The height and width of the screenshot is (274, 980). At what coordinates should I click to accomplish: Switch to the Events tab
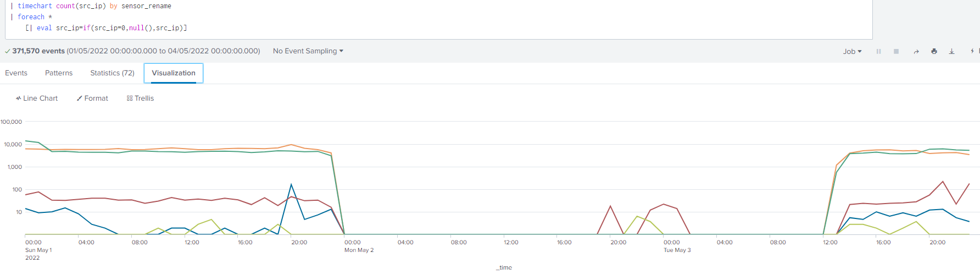[16, 73]
